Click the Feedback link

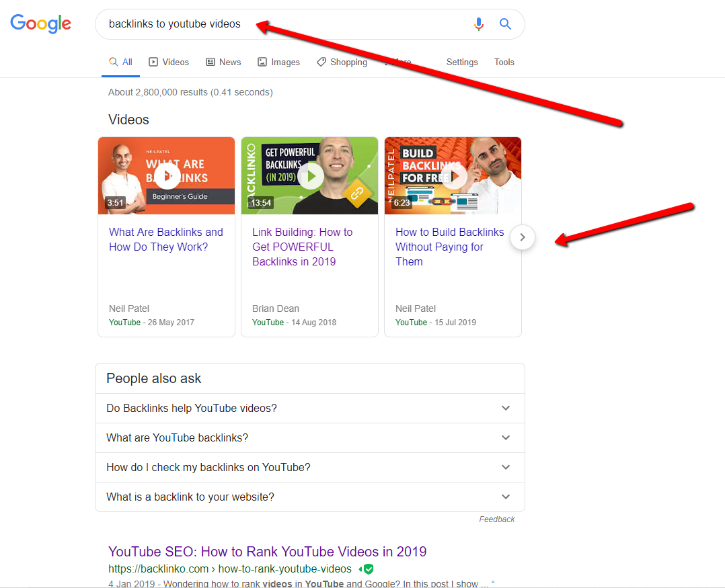(x=496, y=519)
